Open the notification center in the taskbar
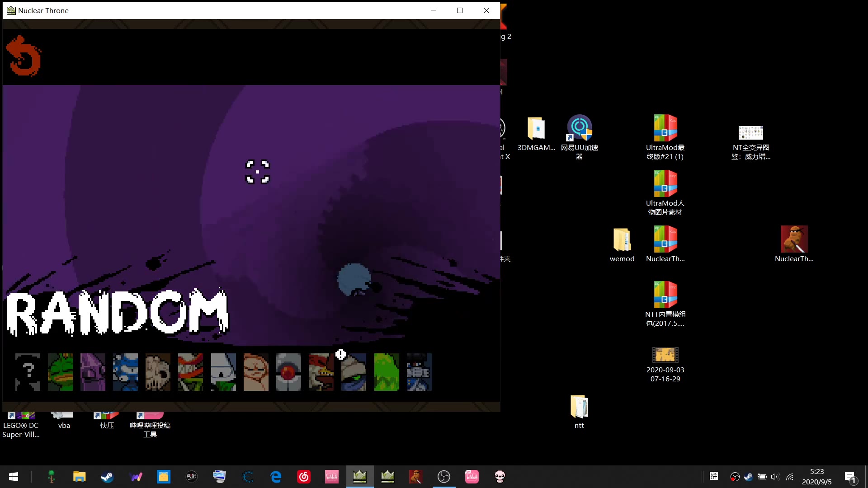The width and height of the screenshot is (868, 488). click(850, 477)
